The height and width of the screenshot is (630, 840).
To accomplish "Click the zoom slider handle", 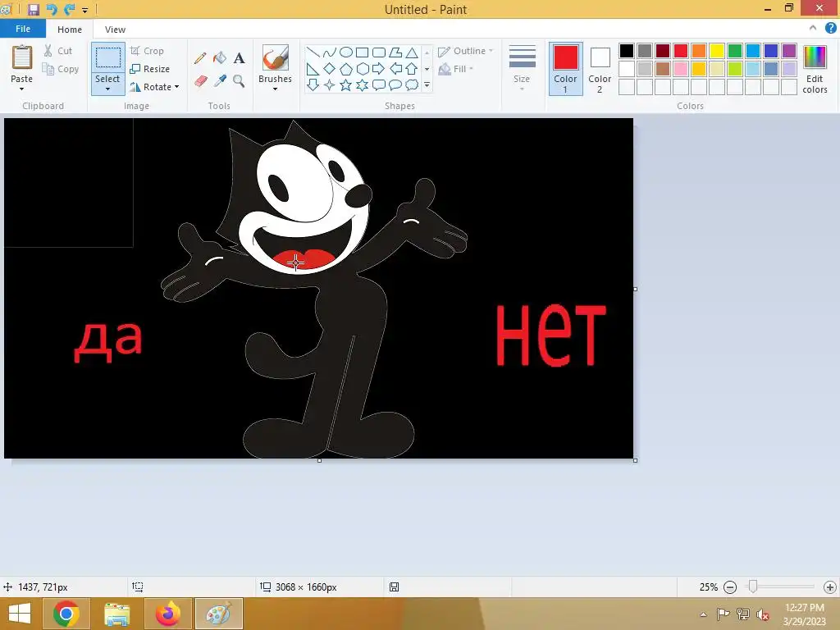I will (x=753, y=587).
